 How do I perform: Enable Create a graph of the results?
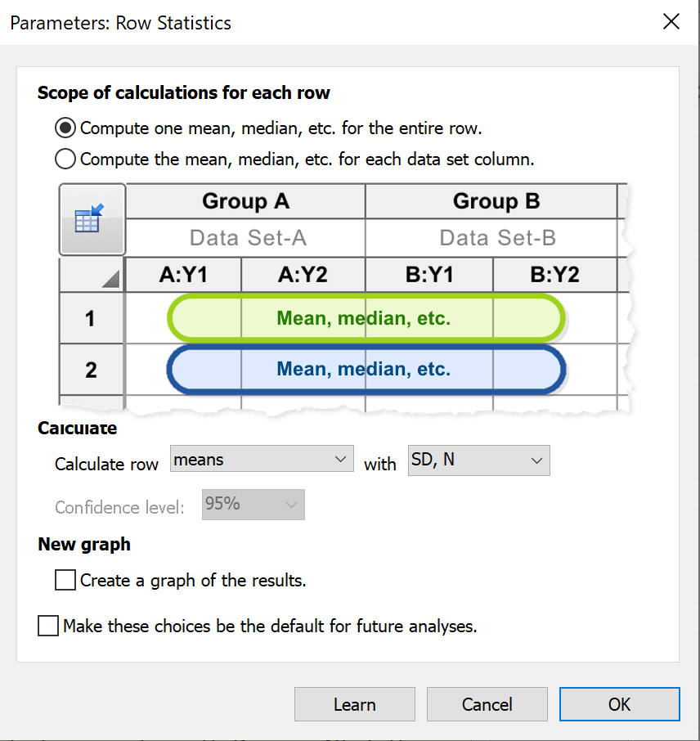click(x=65, y=581)
